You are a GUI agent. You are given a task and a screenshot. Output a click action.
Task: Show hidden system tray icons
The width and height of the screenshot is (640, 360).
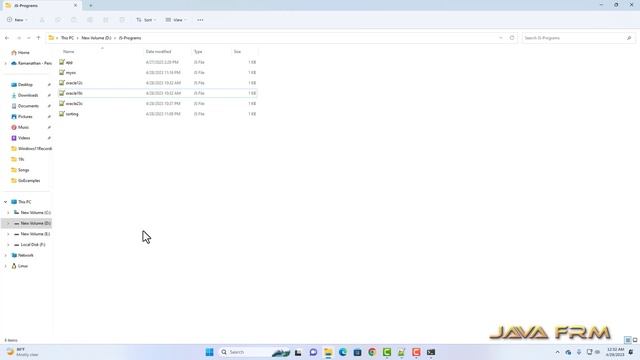558,352
